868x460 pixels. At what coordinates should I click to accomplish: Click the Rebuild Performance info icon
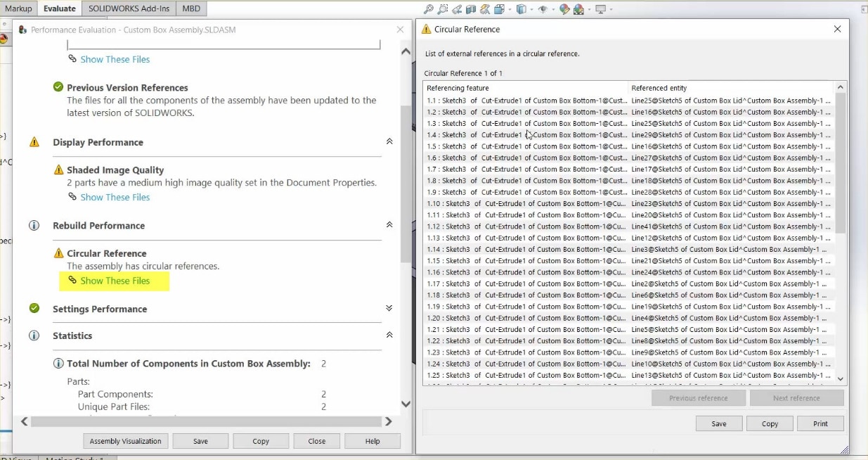pyautogui.click(x=34, y=226)
